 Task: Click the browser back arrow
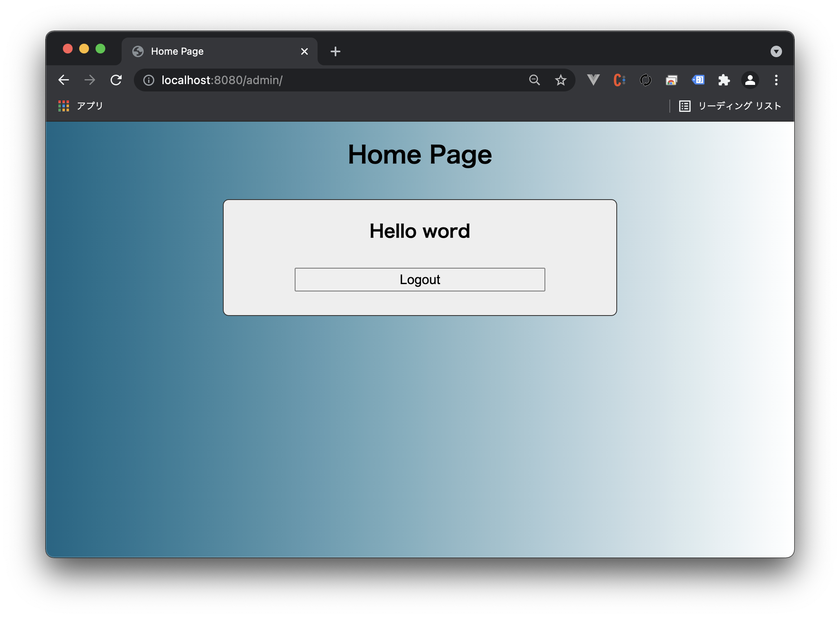64,80
